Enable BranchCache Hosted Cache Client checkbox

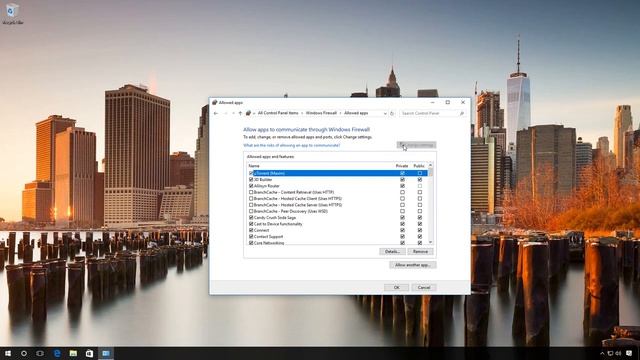coord(251,198)
